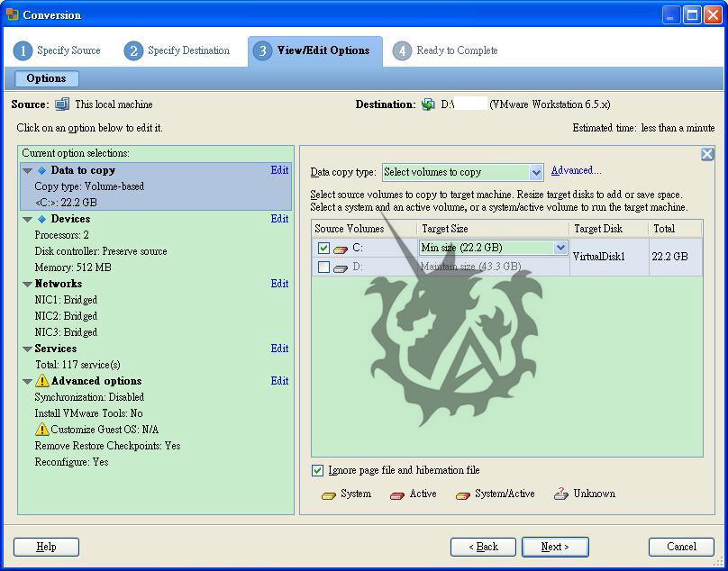Cancel the conversion wizard
728x571 pixels.
coord(681,547)
